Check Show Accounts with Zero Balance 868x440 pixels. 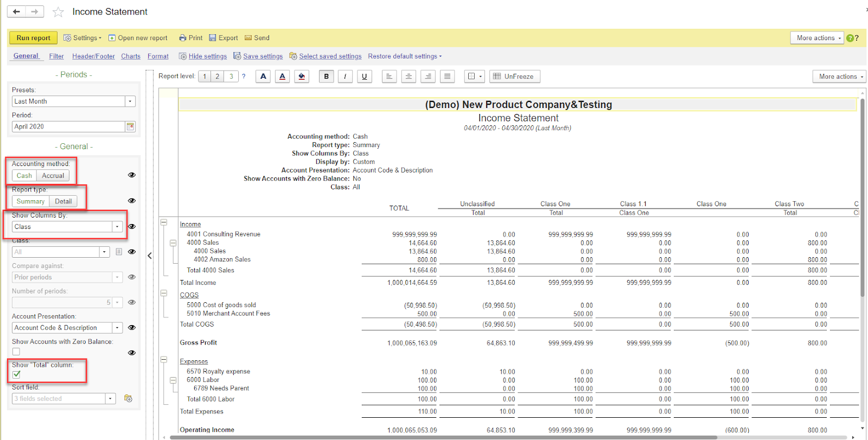[16, 352]
